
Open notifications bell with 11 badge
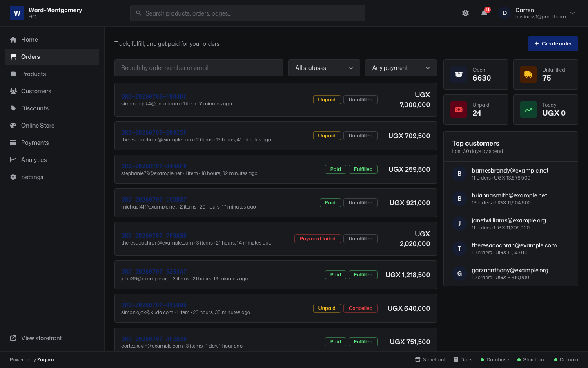484,13
